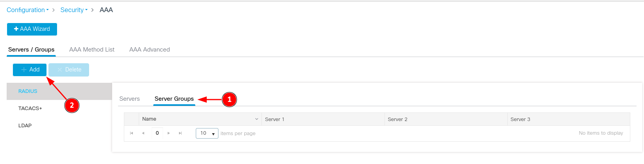Open the Security breadcrumb dropdown
The width and height of the screenshot is (644, 164).
point(74,10)
